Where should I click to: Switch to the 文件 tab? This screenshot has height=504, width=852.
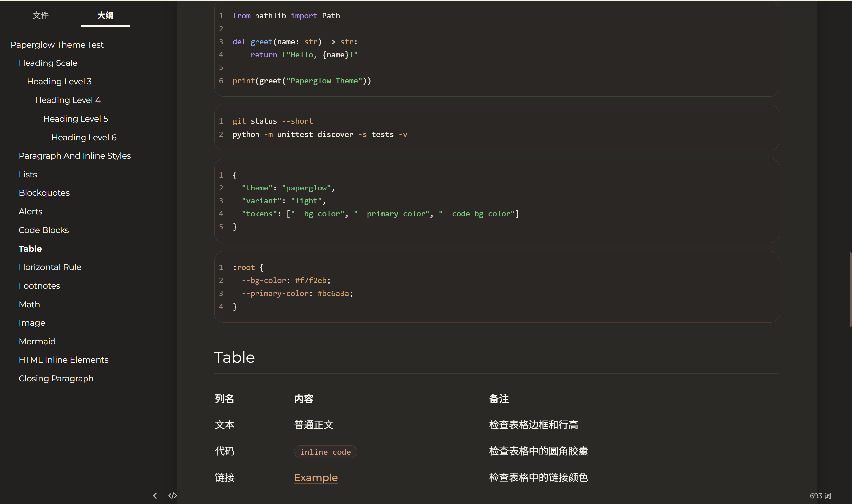pos(41,15)
